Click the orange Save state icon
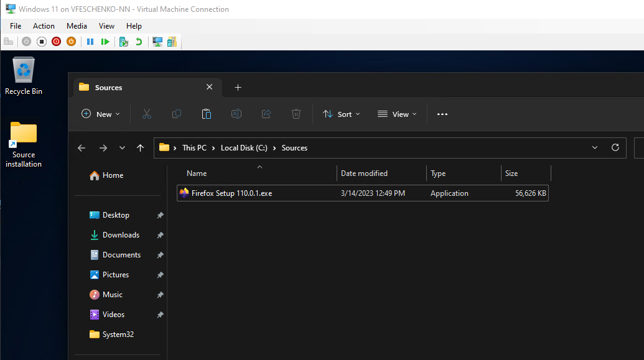The width and height of the screenshot is (644, 360). [x=71, y=42]
